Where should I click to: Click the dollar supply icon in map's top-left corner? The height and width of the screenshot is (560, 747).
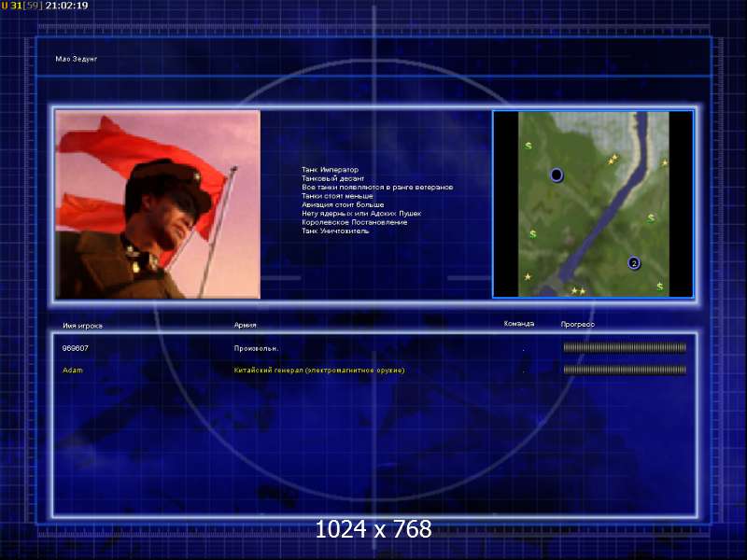point(528,146)
